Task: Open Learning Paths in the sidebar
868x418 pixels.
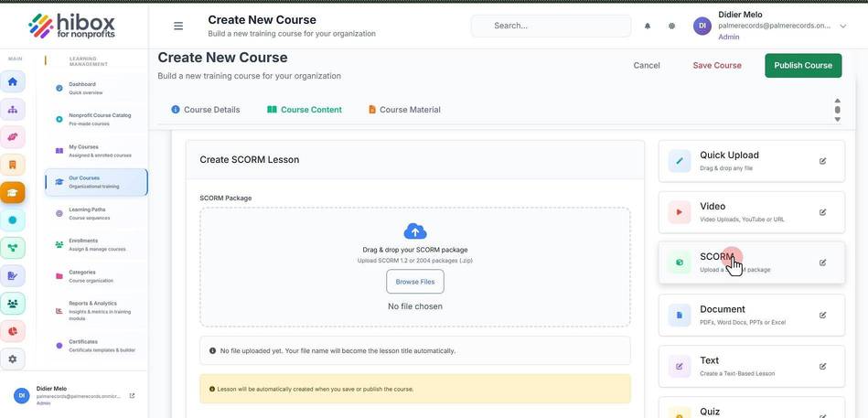Action: pyautogui.click(x=96, y=214)
